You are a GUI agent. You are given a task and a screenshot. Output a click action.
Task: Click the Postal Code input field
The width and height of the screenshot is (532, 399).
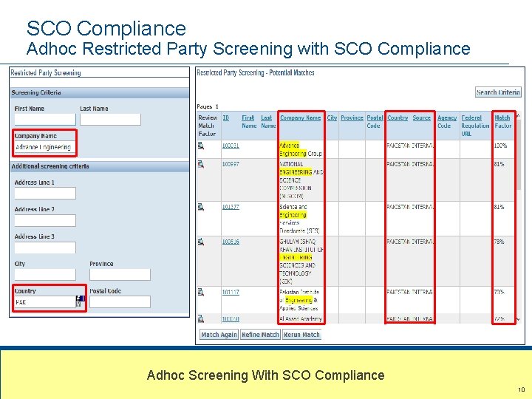click(x=120, y=301)
